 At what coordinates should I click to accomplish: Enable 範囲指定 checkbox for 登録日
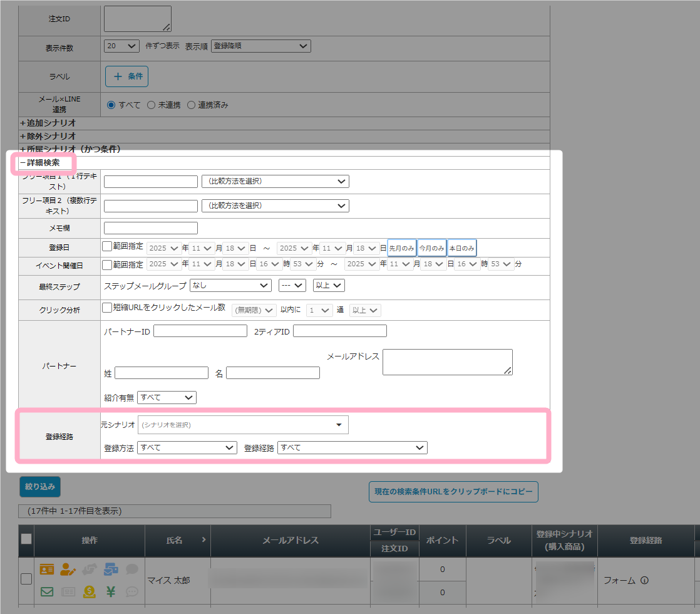(x=107, y=247)
